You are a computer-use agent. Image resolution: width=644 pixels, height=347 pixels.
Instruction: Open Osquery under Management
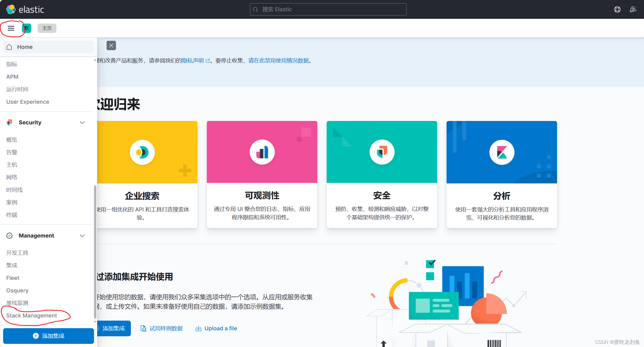coord(17,291)
